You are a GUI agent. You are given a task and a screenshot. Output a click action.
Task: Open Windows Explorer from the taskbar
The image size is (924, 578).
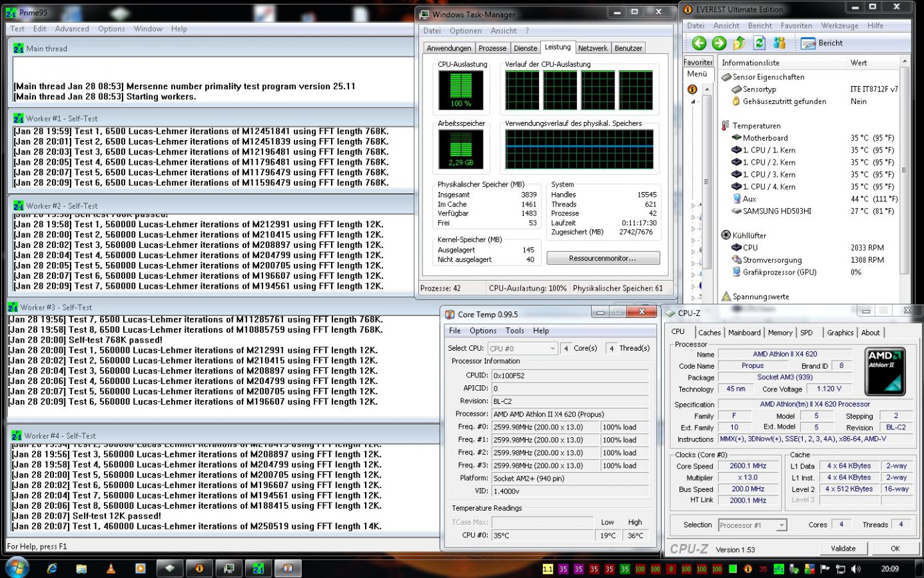point(81,569)
